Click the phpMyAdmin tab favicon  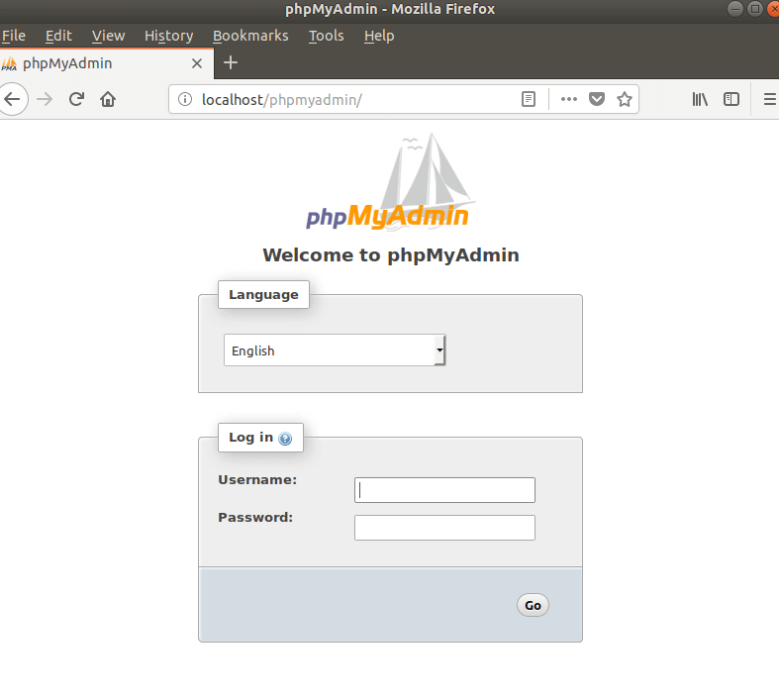(x=9, y=63)
